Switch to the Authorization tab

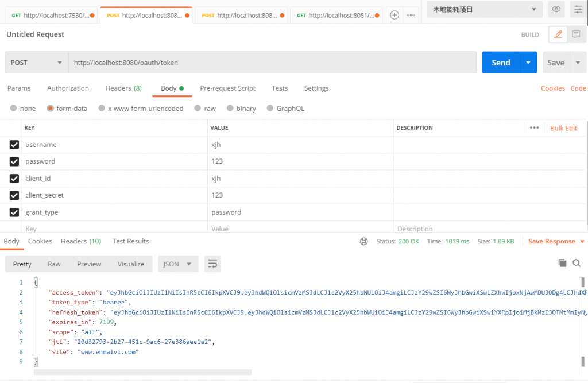tap(68, 88)
